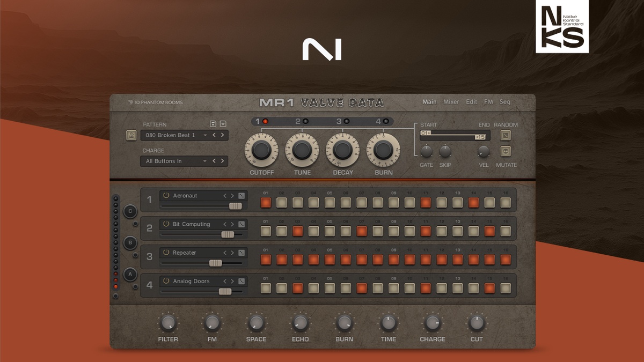
Task: Select the next Charge preset arrow
Action: (x=222, y=161)
